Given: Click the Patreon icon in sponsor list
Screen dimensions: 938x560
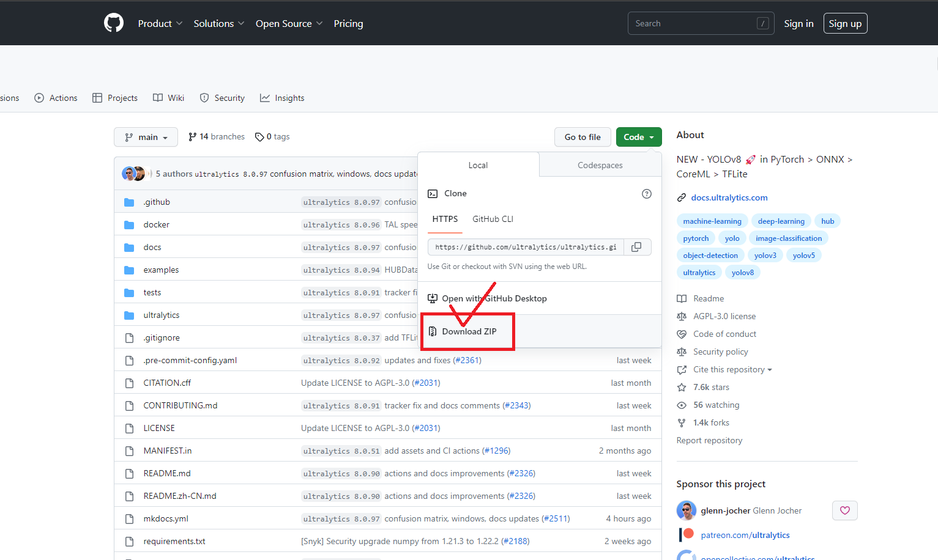Looking at the screenshot, I should pos(687,534).
